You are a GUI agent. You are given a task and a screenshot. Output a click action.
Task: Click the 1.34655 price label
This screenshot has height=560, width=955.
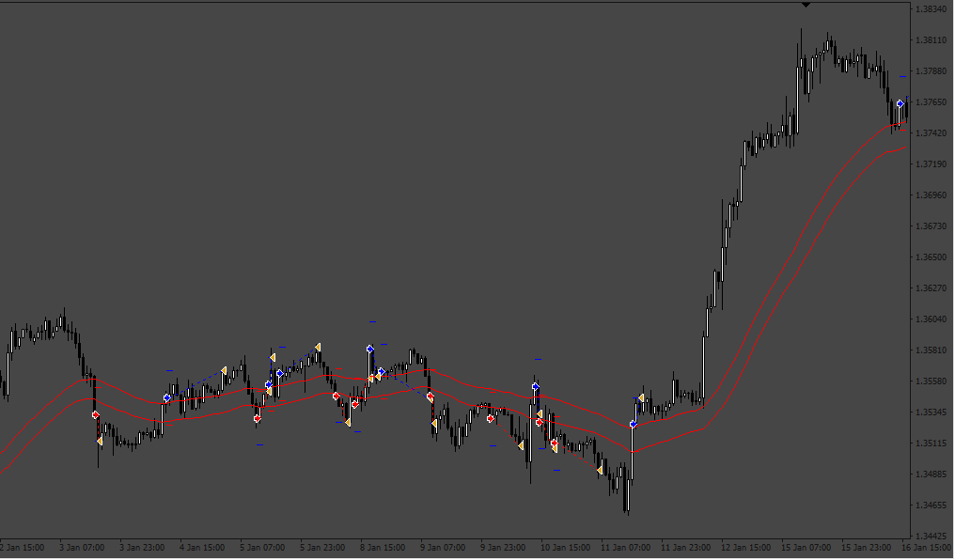[930, 506]
